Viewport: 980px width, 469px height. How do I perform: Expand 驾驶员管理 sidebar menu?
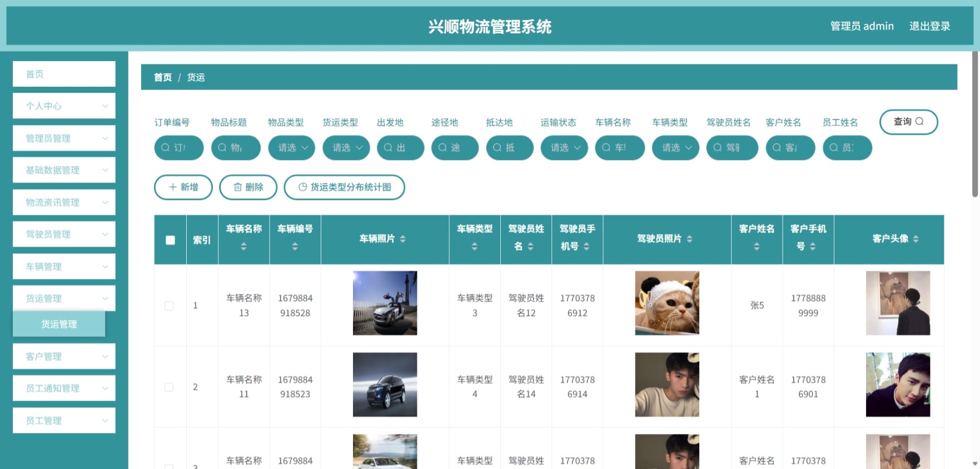64,234
